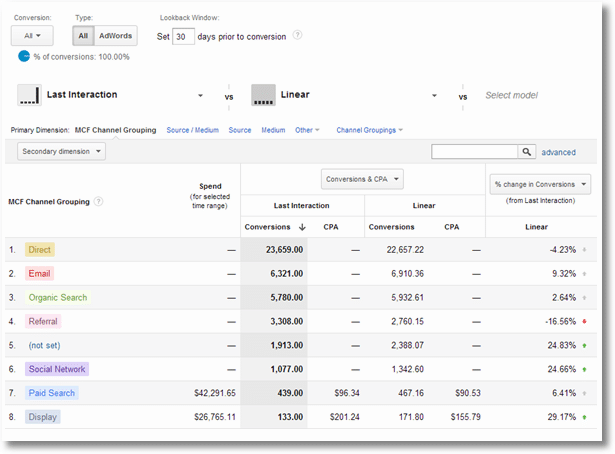Click the advanced search link
The image size is (615, 454).
[558, 152]
